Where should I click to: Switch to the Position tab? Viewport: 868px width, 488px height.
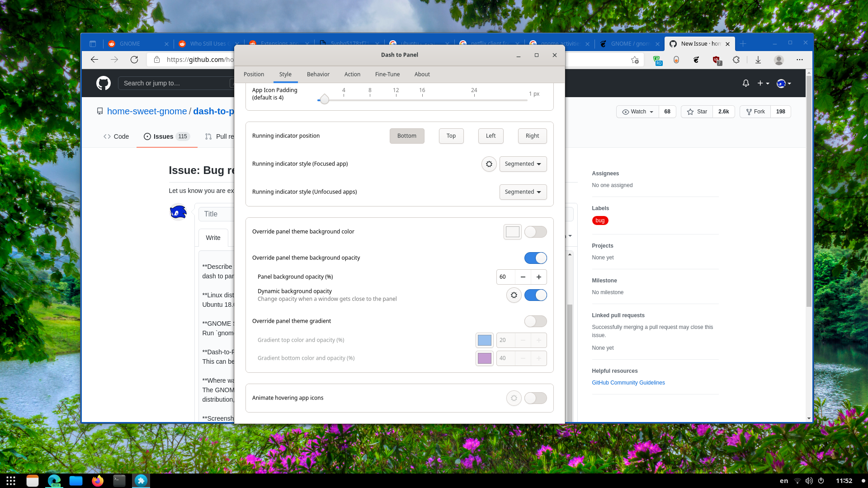[x=254, y=75]
